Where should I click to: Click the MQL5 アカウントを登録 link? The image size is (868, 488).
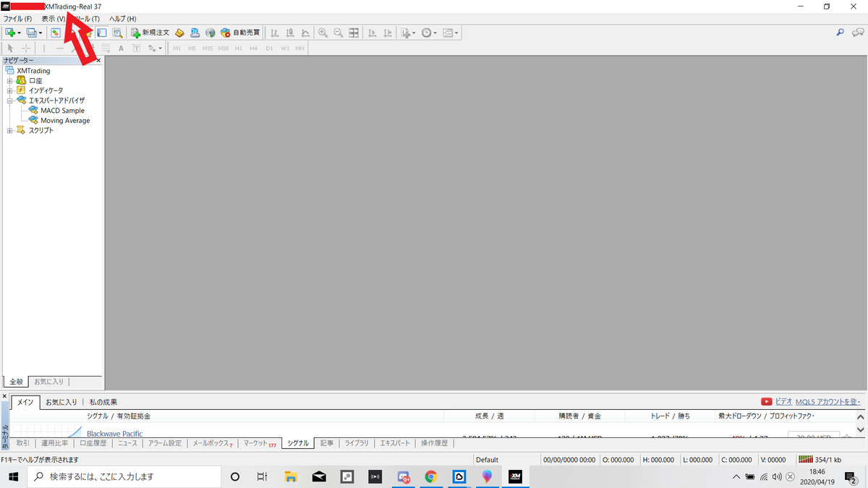coord(827,401)
